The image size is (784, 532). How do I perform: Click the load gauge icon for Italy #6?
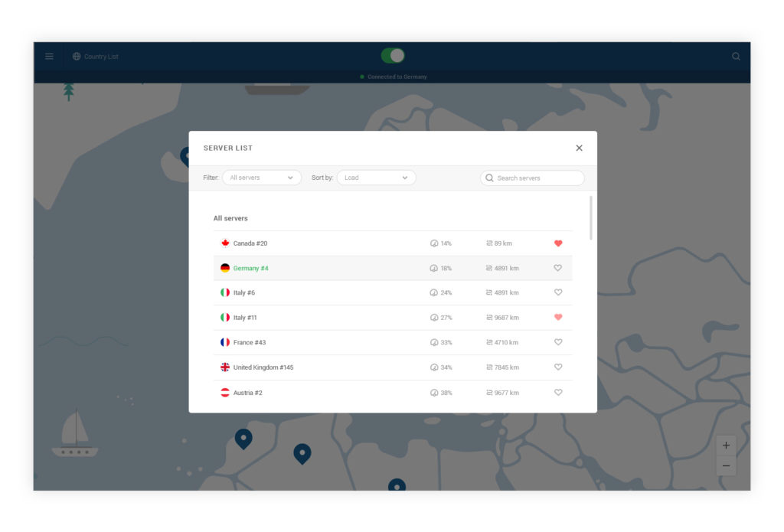tap(434, 293)
